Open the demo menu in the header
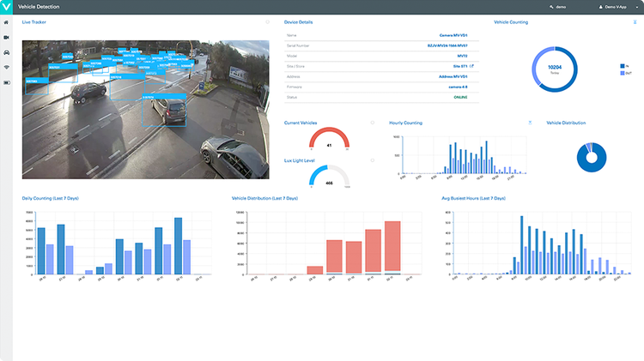 [558, 7]
